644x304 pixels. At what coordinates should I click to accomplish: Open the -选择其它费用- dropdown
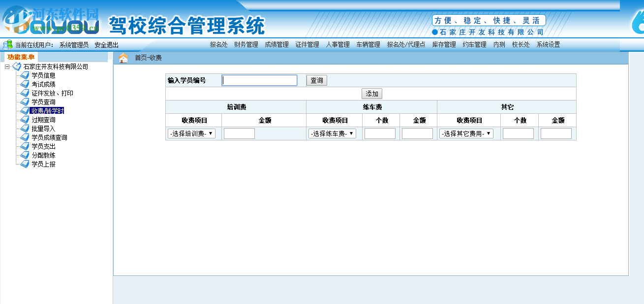click(465, 133)
